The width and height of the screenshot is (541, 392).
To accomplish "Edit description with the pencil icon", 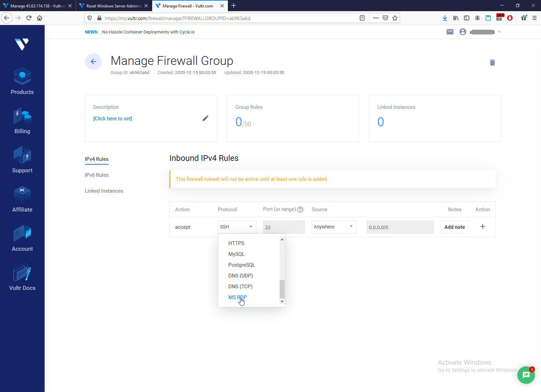I will click(205, 118).
